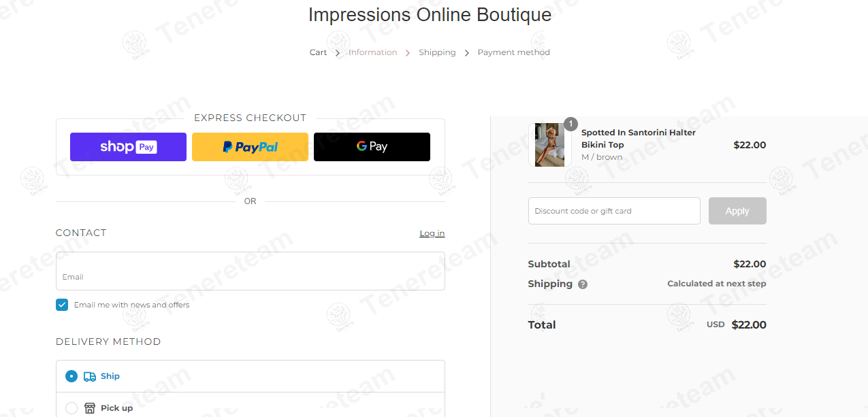The height and width of the screenshot is (417, 868).
Task: Click the store icon next to Pick up
Action: pos(90,408)
